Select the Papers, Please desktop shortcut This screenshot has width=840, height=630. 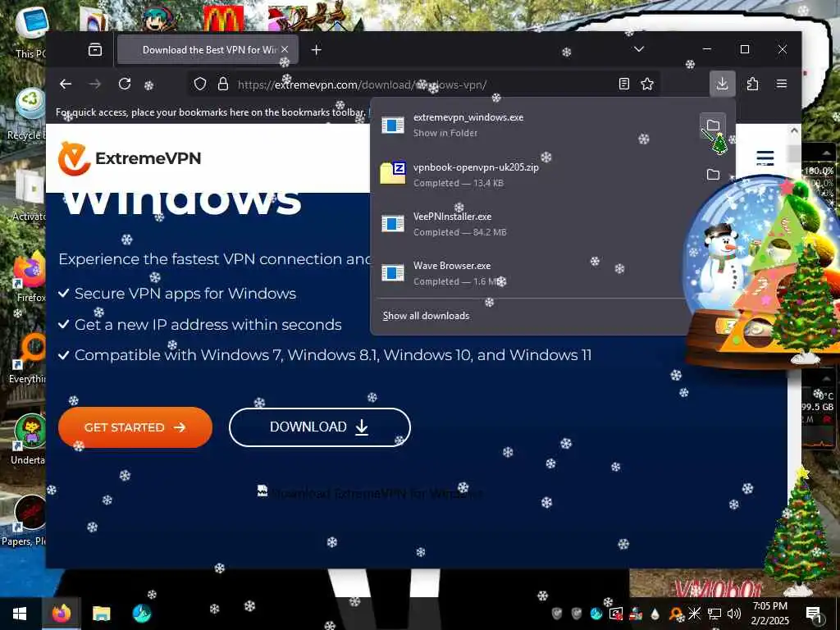pos(24,521)
